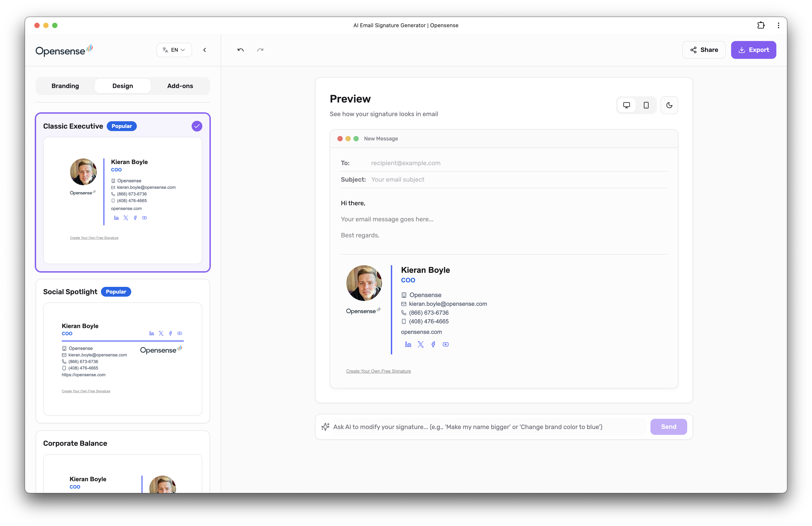The image size is (812, 526).
Task: Click the AI sparkle icon beside the prompt field
Action: (325, 427)
